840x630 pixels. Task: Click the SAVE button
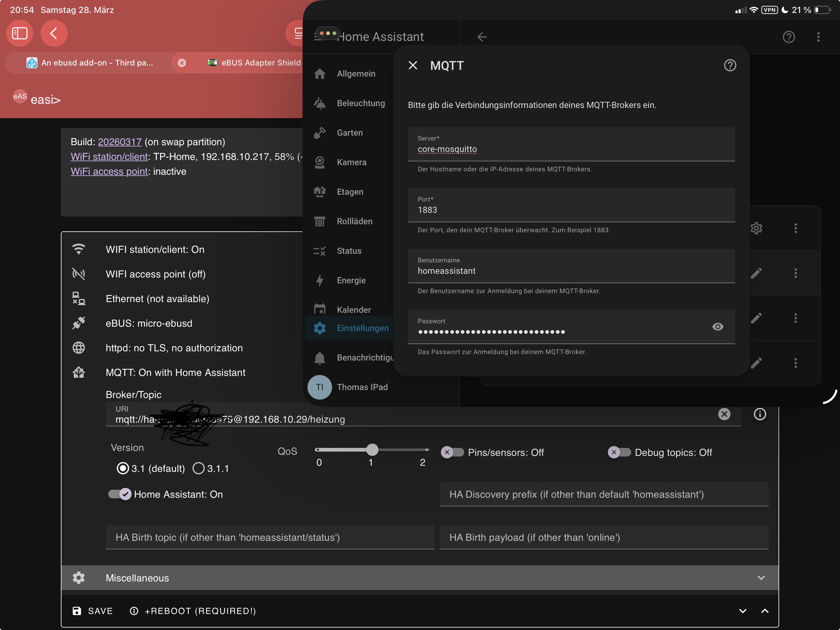(x=93, y=611)
